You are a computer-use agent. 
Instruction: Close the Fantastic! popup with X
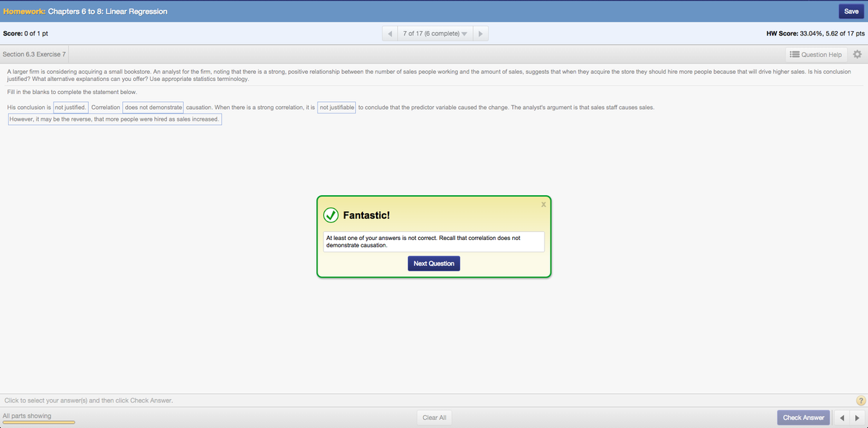point(543,205)
